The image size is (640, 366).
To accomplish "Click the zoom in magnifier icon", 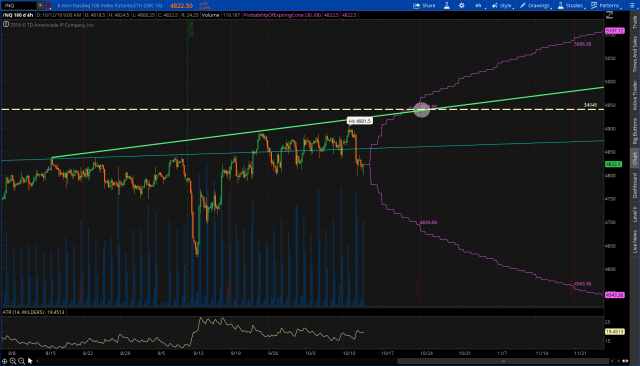I will point(13,361).
